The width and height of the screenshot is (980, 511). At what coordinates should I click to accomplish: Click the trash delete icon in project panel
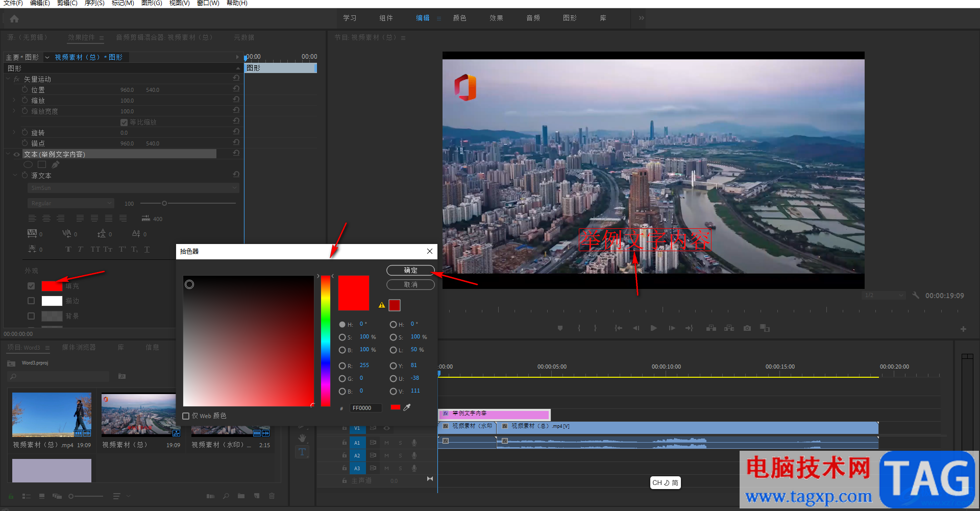pos(272,496)
